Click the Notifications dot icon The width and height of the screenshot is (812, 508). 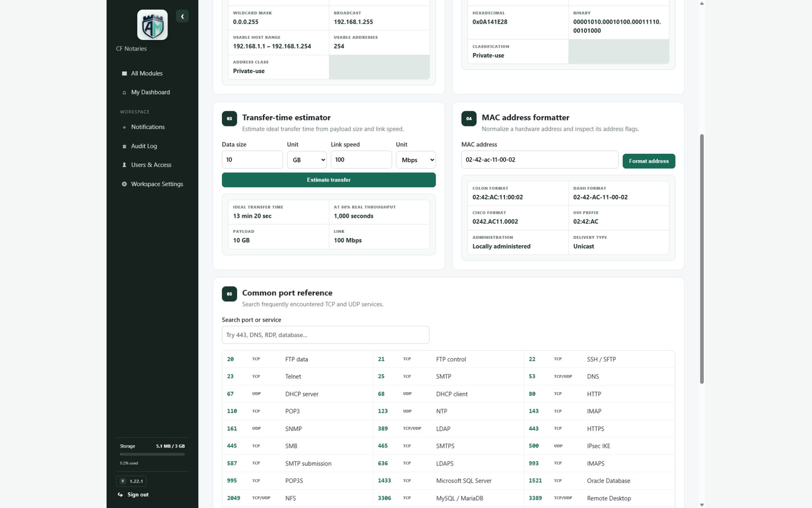(x=124, y=127)
